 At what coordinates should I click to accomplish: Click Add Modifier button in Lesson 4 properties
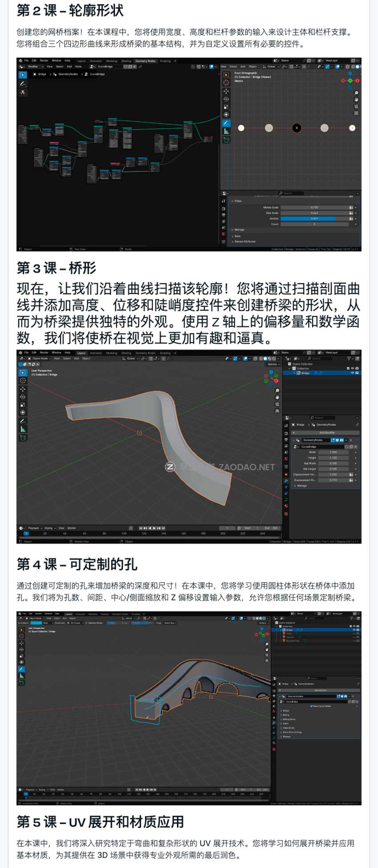click(320, 690)
